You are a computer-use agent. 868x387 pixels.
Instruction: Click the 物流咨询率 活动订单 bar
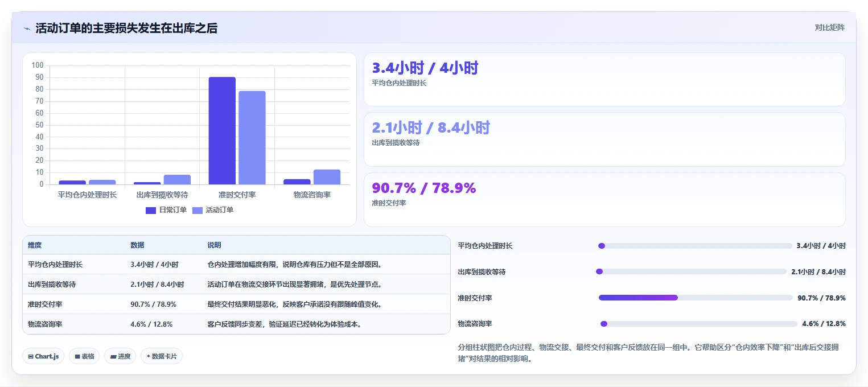(327, 177)
